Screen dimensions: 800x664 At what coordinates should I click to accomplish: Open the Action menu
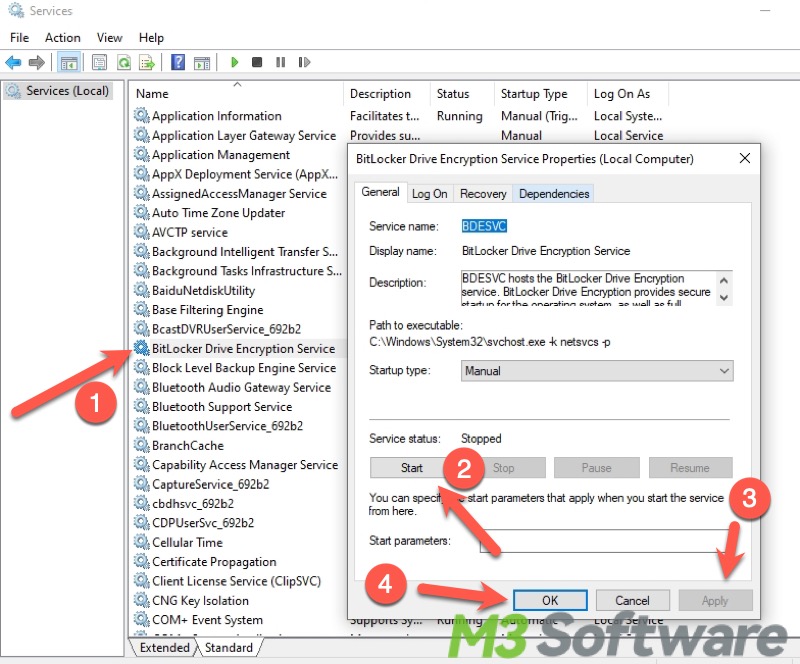[x=63, y=38]
